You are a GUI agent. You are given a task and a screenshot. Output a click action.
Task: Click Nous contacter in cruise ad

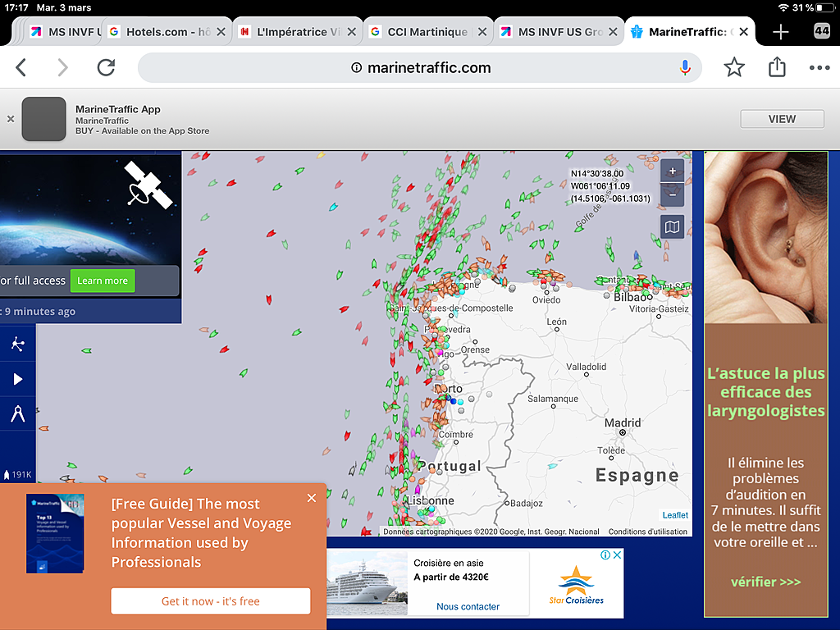468,606
